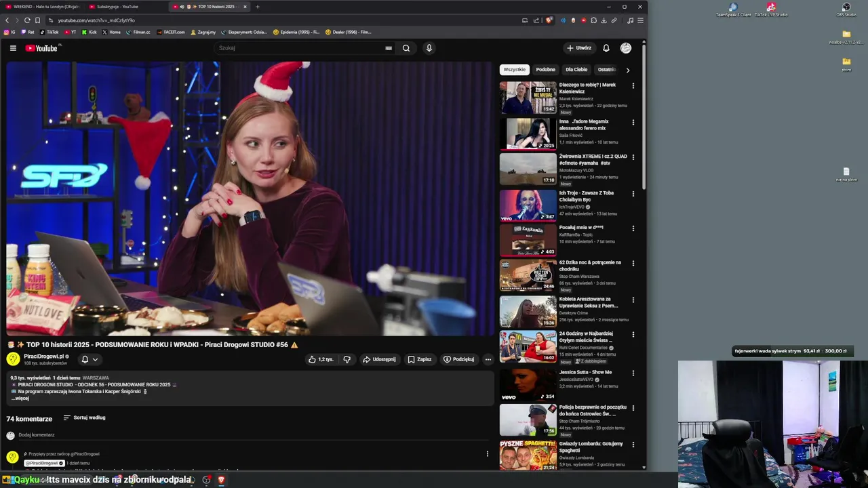868x488 pixels.
Task: Open the on-screen keyboard in search box
Action: point(389,48)
